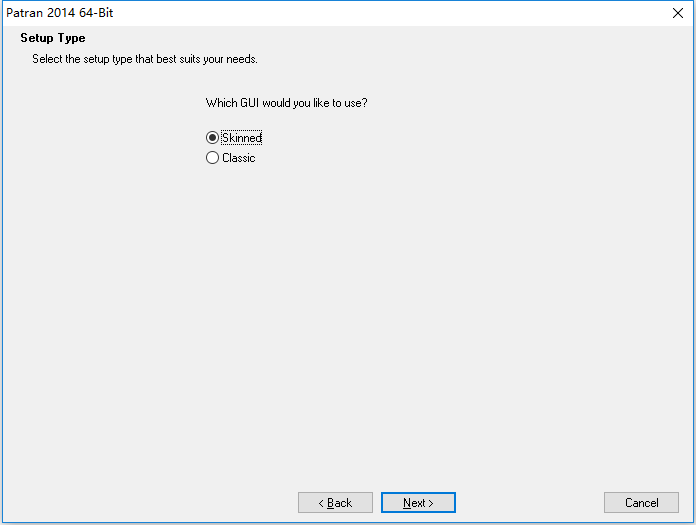696x525 pixels.
Task: Cancel the Patran installation
Action: (x=641, y=502)
